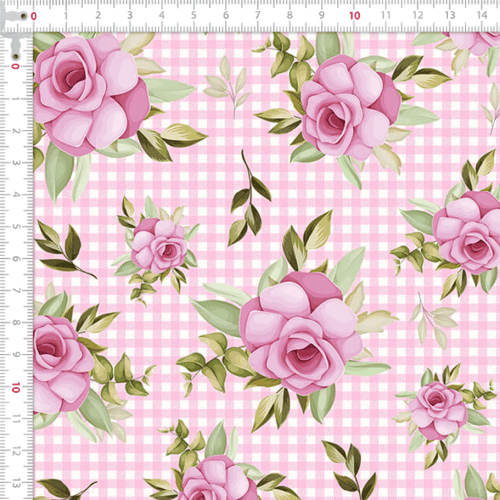500x500 pixels.
Task: Click the number 8 on the left ruler
Action: (15, 323)
